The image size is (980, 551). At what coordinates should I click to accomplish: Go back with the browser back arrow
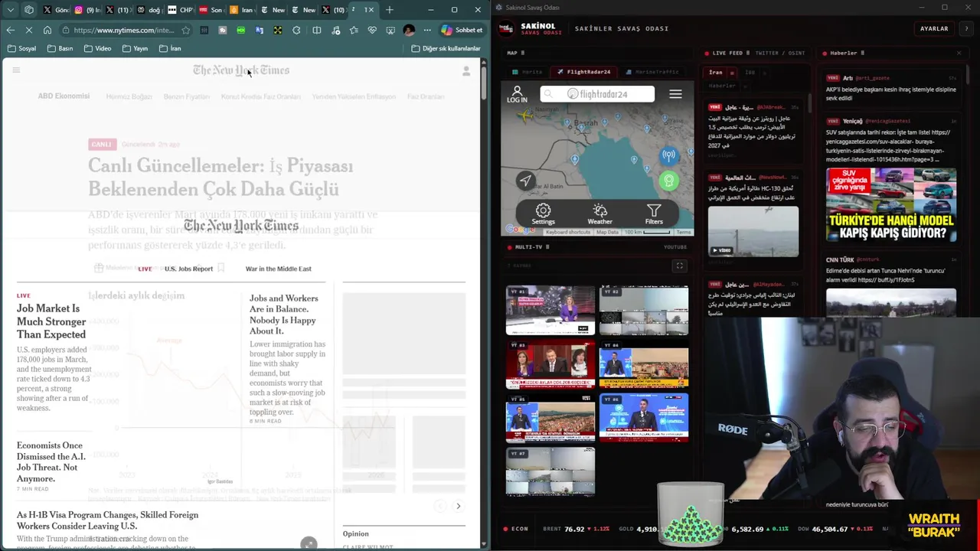point(10,30)
